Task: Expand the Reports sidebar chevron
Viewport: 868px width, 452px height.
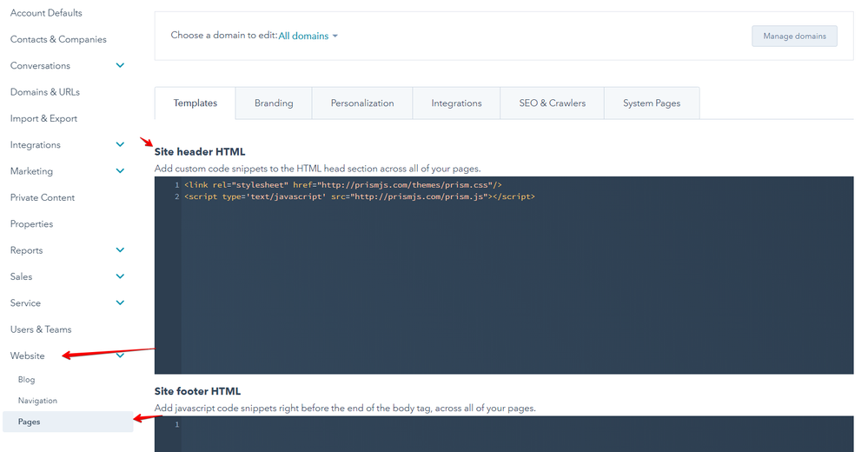Action: pyautogui.click(x=120, y=250)
